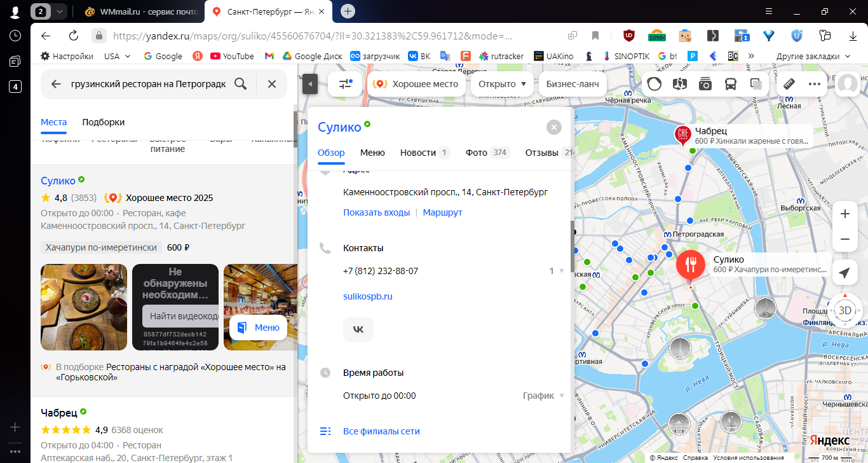The image size is (868, 463).
Task: Open the browser downloads arrow icon
Action: pos(853,36)
